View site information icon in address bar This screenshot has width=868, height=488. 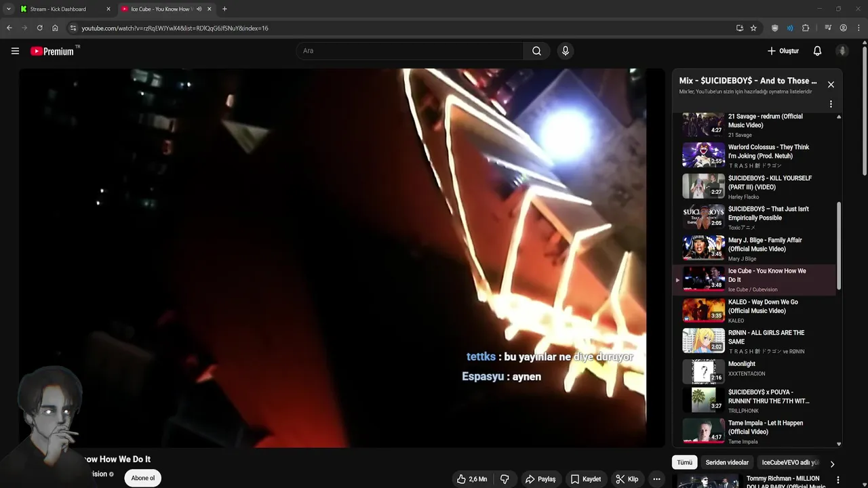click(73, 28)
